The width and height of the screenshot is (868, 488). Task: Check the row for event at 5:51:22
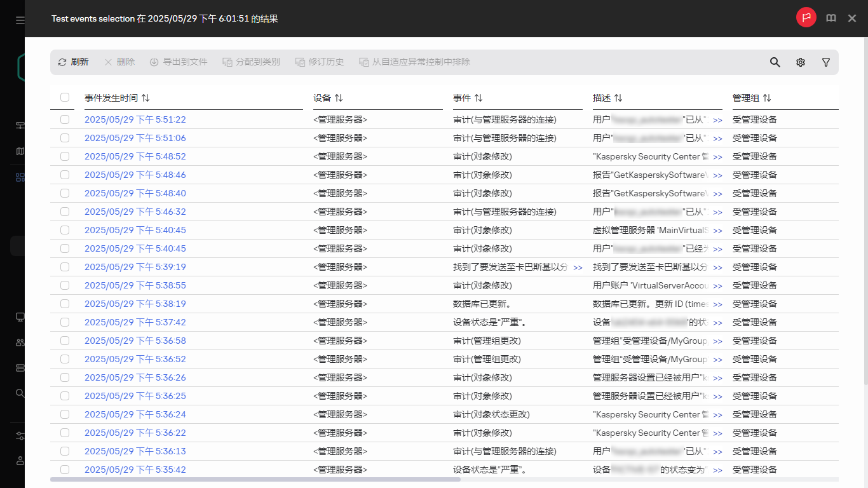click(x=65, y=119)
